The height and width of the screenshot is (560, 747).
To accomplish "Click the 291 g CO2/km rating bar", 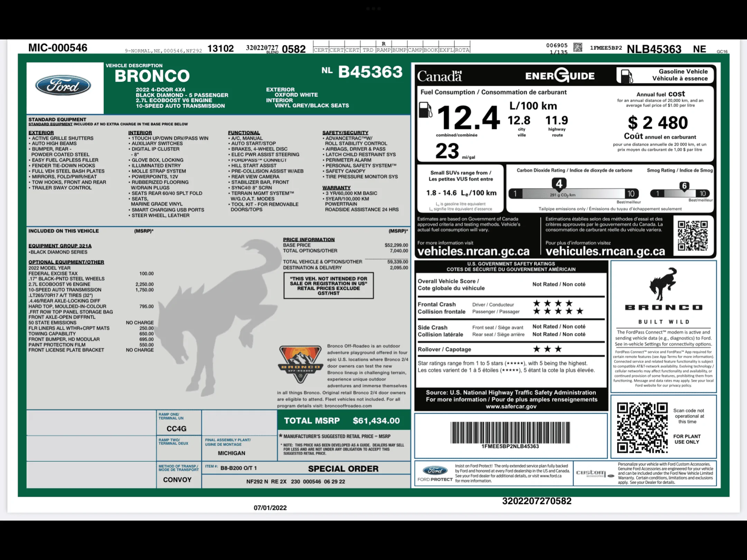I will (x=573, y=194).
